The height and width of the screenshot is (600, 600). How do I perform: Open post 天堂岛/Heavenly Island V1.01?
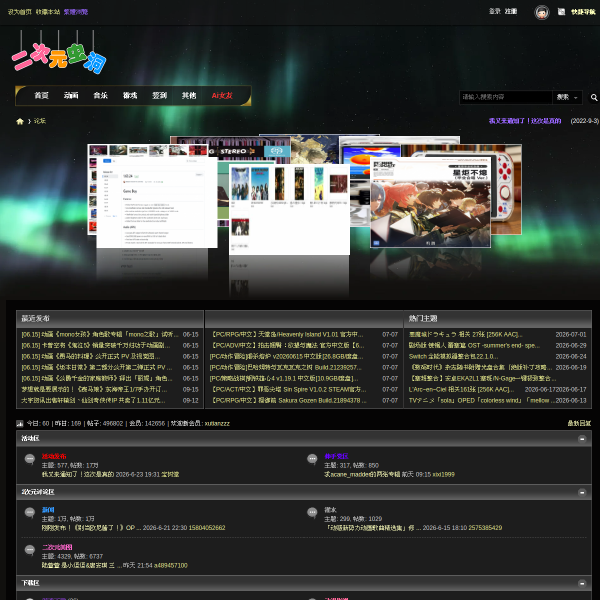pos(287,334)
